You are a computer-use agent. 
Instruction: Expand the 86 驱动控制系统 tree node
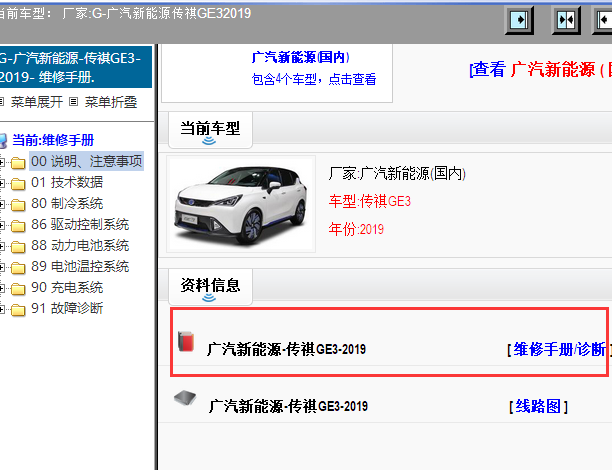[2, 225]
